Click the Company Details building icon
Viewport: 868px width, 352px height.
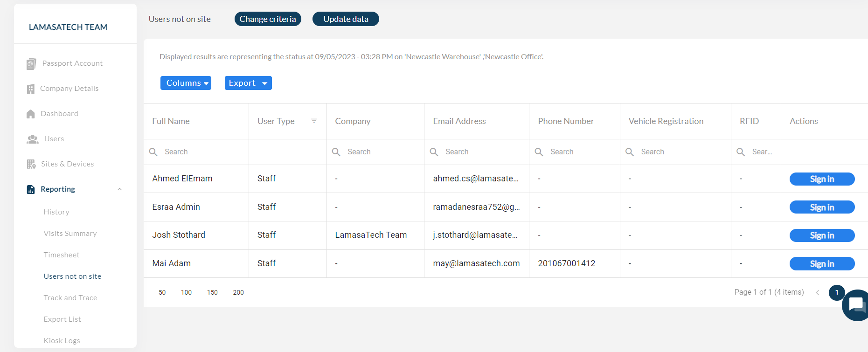click(31, 89)
